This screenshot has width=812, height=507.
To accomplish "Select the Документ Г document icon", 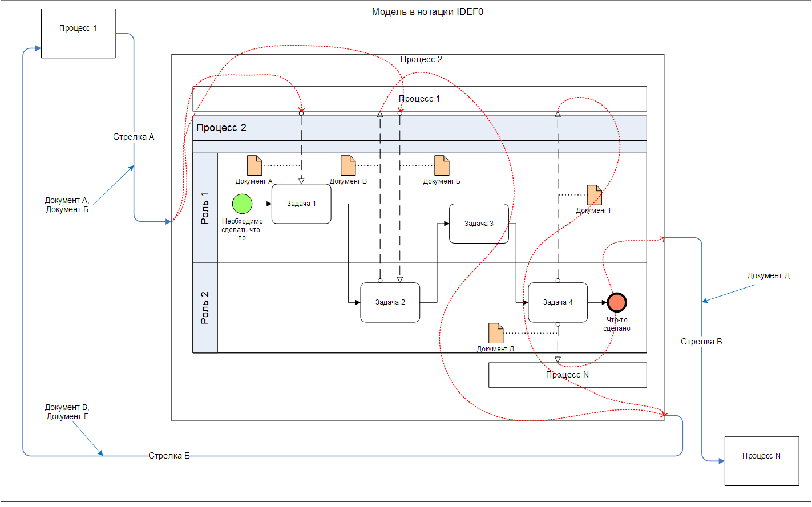I will 595,195.
